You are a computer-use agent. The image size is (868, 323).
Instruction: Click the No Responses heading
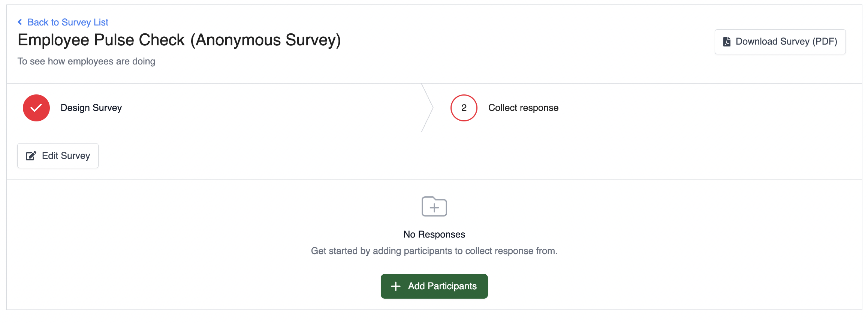(434, 234)
